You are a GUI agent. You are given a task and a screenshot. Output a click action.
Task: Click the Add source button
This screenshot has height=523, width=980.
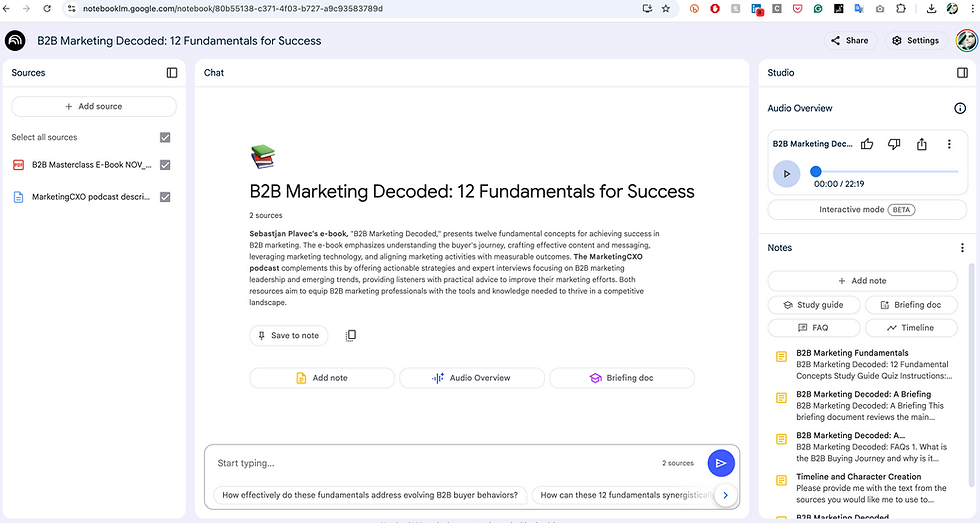[94, 106]
